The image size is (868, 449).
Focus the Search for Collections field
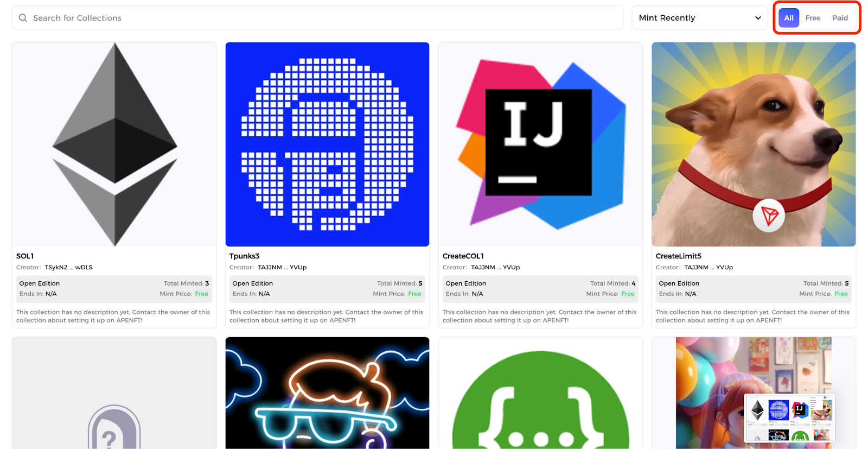pos(317,18)
